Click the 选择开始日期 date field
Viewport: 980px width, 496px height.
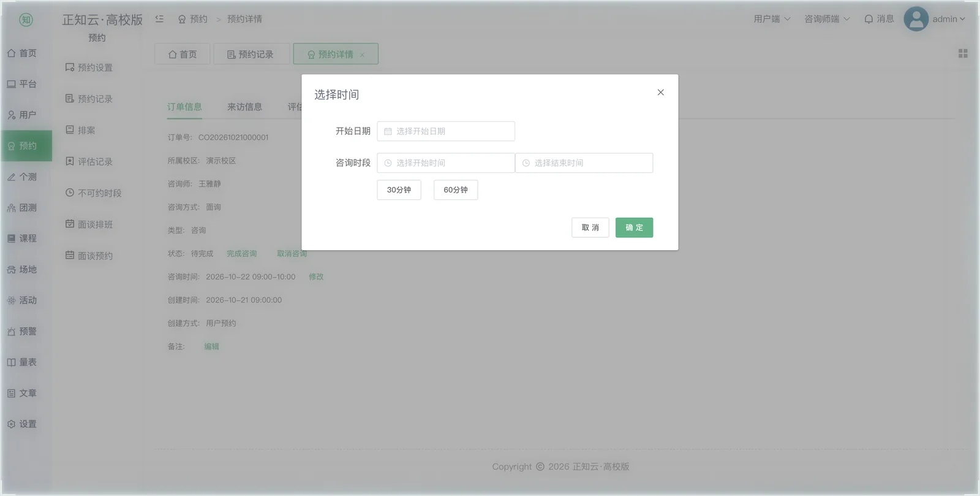click(x=446, y=131)
